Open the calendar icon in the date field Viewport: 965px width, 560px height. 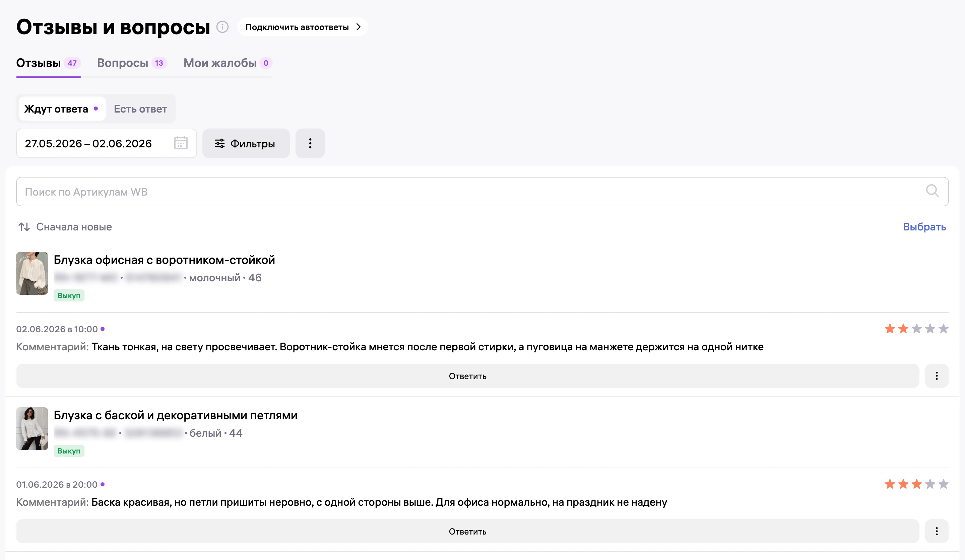[181, 143]
